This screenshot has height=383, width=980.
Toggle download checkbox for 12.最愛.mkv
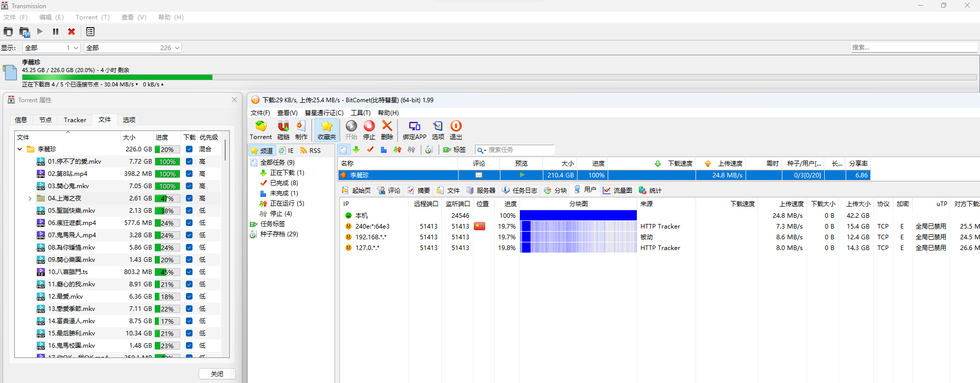click(189, 297)
